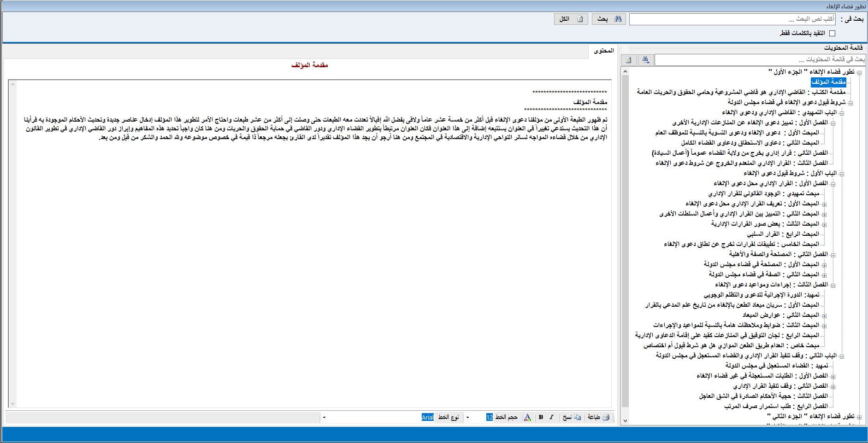The image size is (868, 443).
Task: Click the refresh 'الكل' show-all button
Action: [x=571, y=19]
